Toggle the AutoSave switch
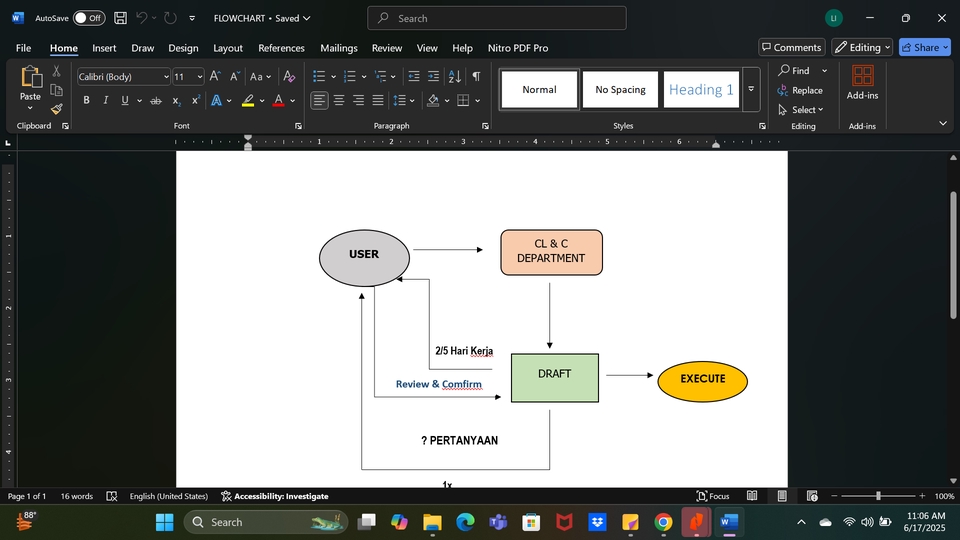The height and width of the screenshot is (540, 960). 88,18
